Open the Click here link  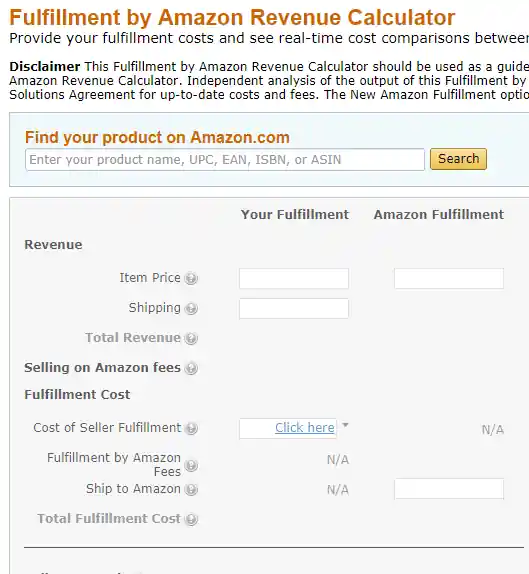click(x=305, y=428)
